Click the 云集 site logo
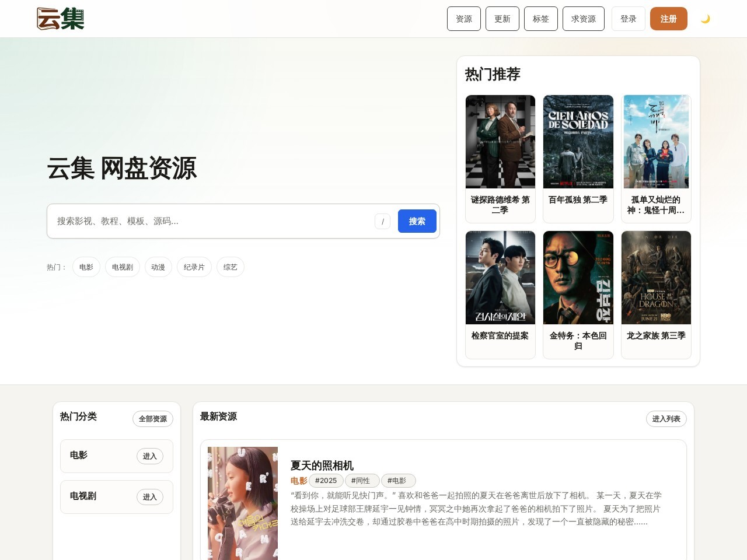Viewport: 747px width, 560px height. point(61,19)
